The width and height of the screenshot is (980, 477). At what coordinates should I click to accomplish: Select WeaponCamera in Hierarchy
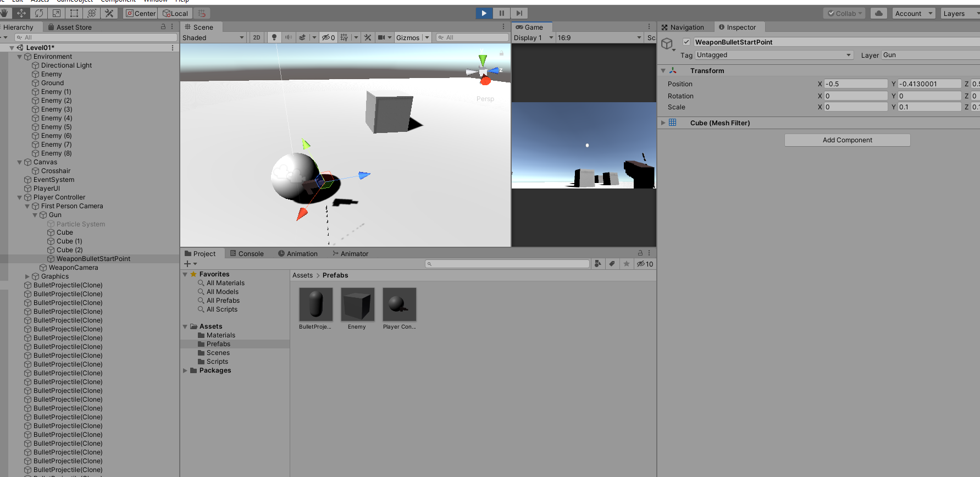(x=73, y=268)
